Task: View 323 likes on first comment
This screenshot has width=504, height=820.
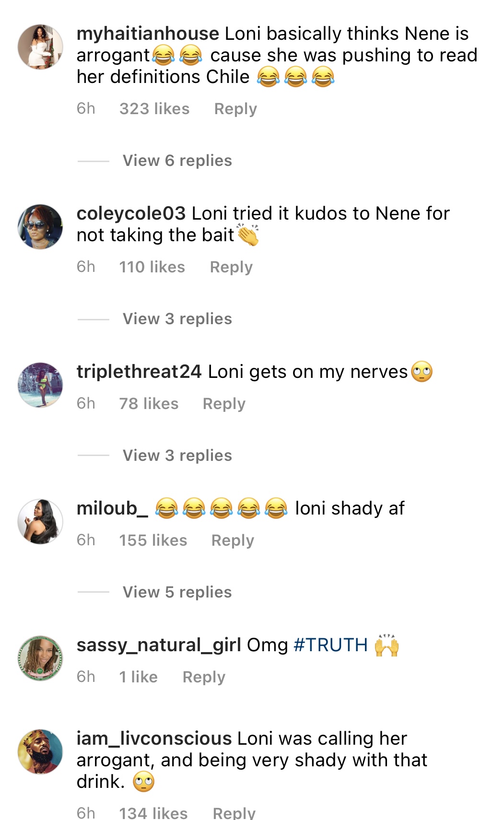Action: coord(154,109)
